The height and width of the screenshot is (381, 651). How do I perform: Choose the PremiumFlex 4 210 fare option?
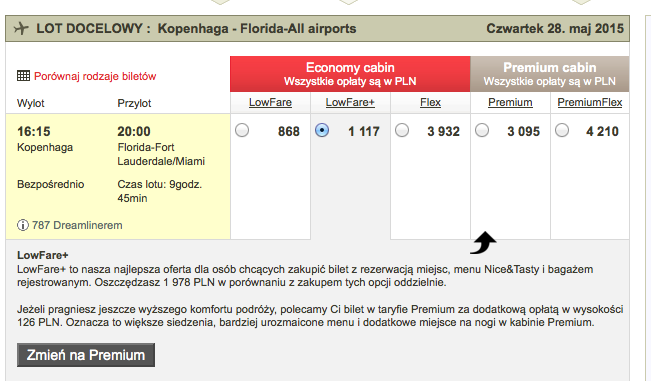[x=562, y=130]
